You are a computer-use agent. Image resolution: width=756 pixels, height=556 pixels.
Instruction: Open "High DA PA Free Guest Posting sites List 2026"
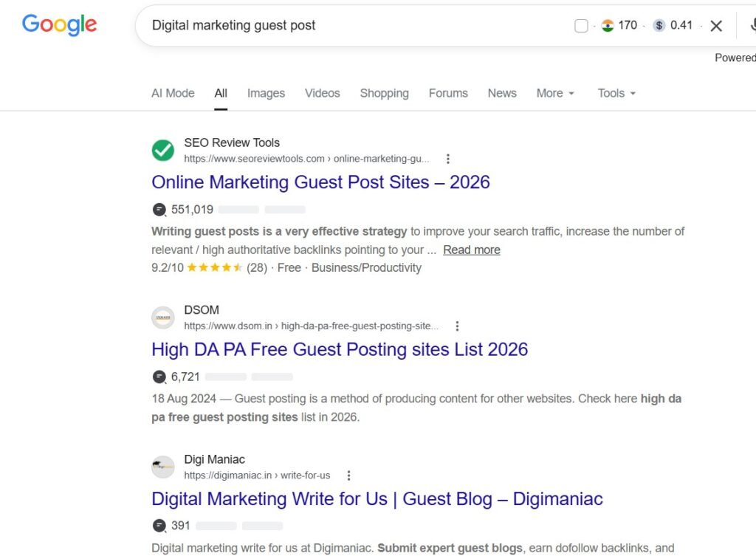tap(340, 349)
